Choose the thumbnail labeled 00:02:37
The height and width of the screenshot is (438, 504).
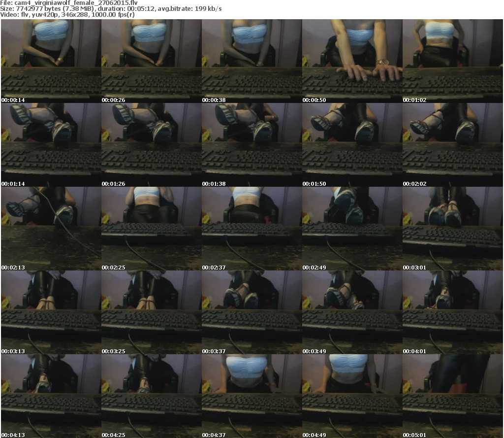click(x=252, y=229)
